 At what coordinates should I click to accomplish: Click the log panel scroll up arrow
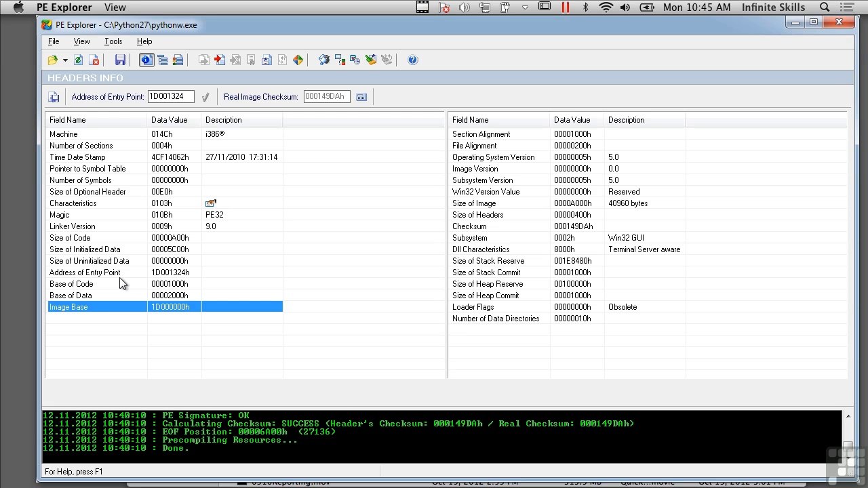tap(848, 416)
